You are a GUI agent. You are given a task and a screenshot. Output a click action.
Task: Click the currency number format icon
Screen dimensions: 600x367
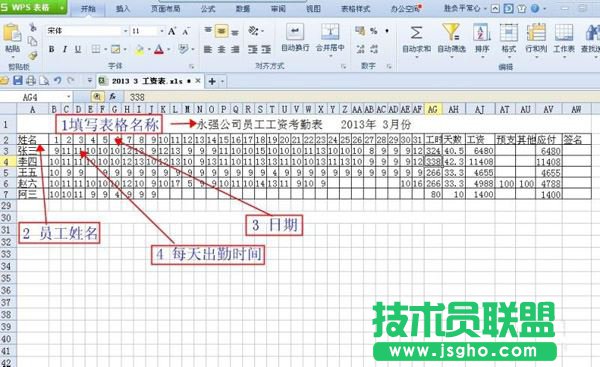pos(360,31)
